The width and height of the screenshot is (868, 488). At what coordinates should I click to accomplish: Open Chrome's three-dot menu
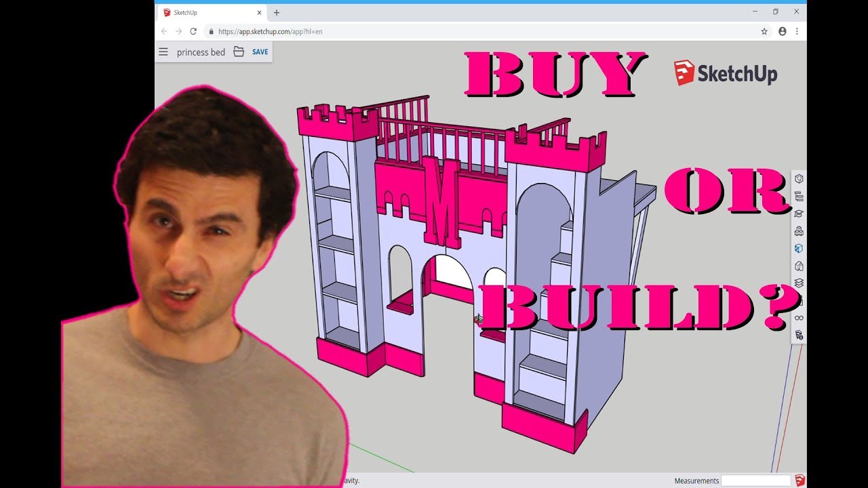pos(797,31)
